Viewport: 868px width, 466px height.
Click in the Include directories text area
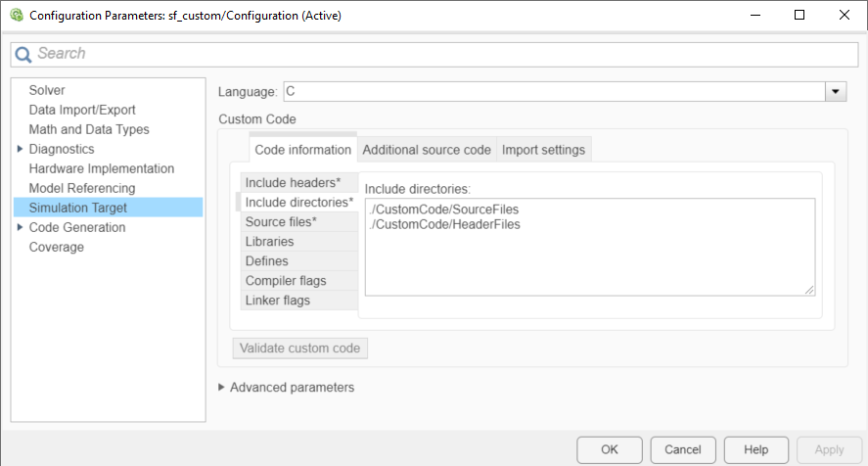[x=589, y=256]
